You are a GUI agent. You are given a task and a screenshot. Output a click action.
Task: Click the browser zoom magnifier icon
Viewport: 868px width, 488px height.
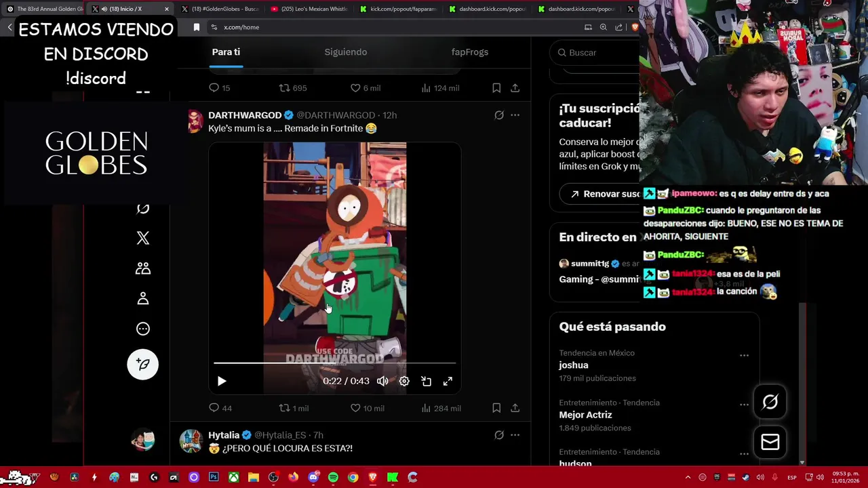(x=604, y=27)
